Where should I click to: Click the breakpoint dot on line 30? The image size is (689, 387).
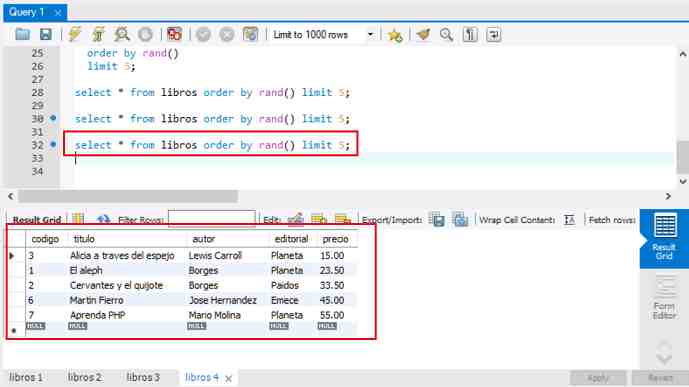53,118
